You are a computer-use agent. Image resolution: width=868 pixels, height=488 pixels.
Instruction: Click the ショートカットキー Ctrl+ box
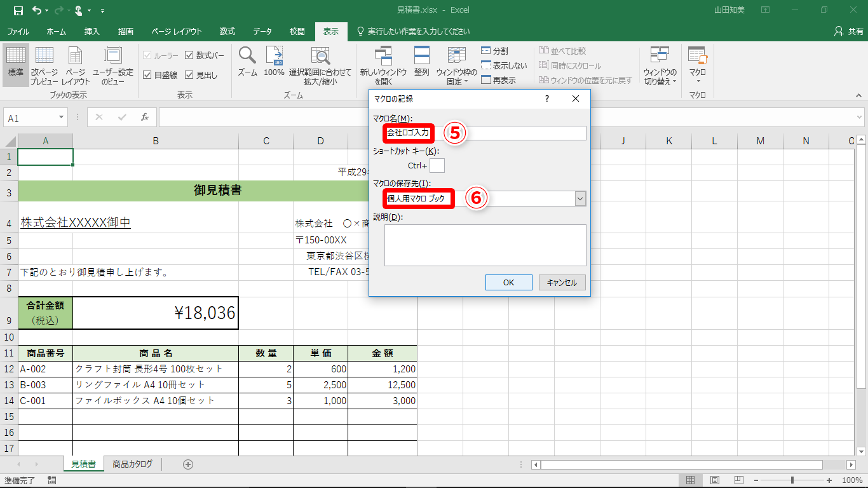437,166
